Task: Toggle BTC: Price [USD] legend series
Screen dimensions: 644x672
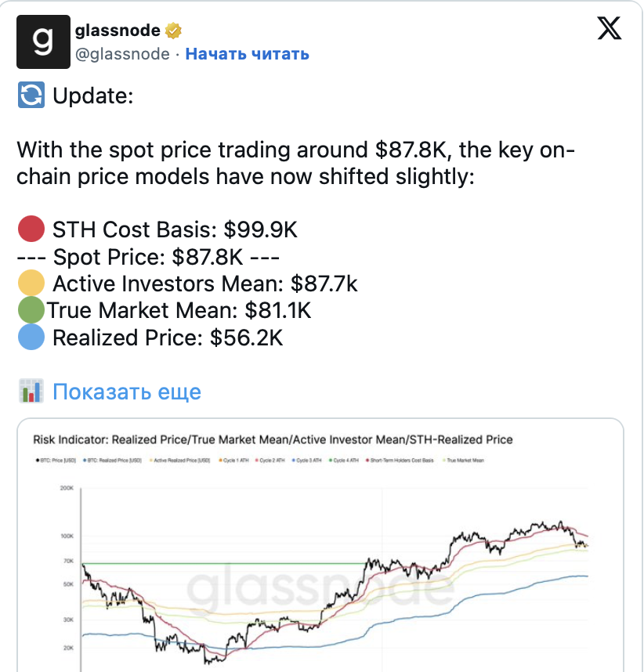Action: pos(56,461)
